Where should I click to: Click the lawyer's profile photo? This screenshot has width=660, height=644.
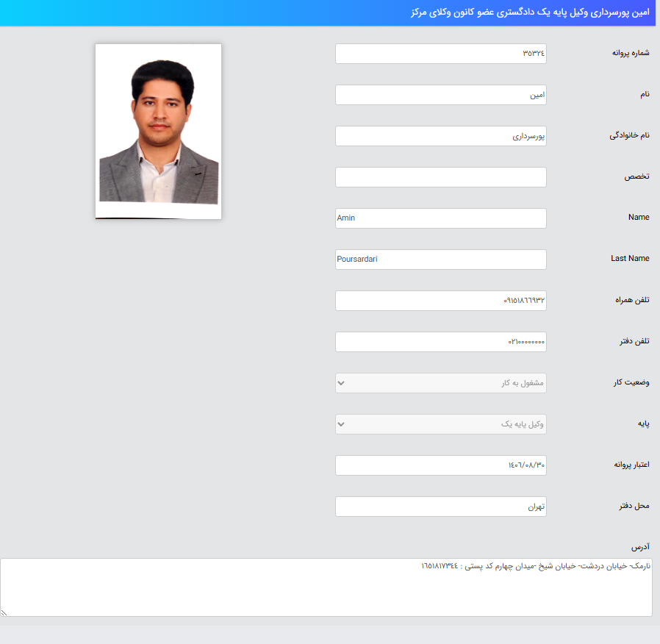point(158,131)
